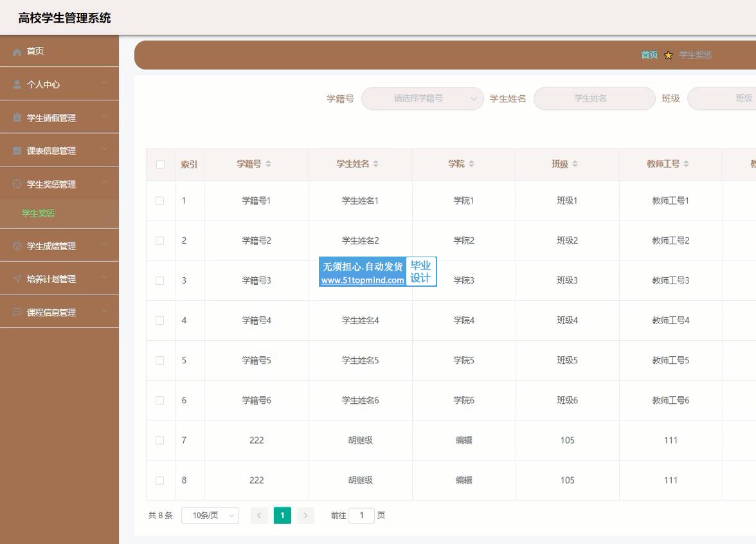This screenshot has height=544, width=756.
Task: Expand the 学生成绩管理 menu chevron
Action: [104, 244]
